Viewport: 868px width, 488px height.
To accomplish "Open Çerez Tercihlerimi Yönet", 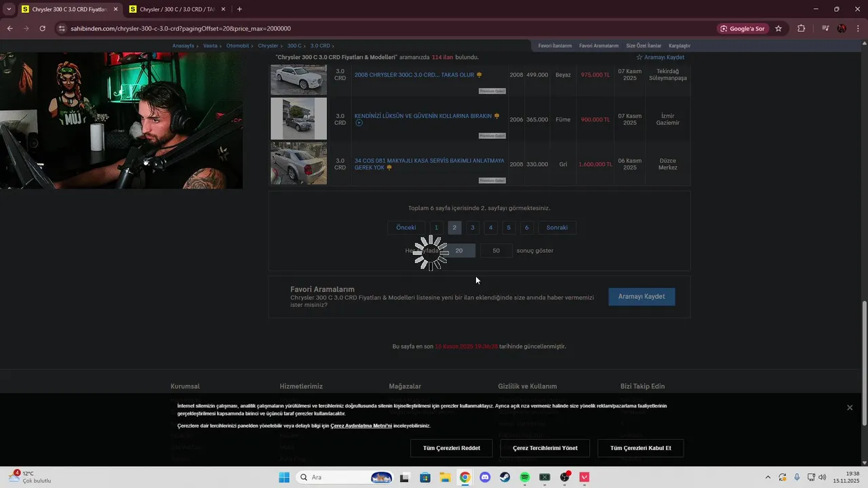I will point(545,448).
